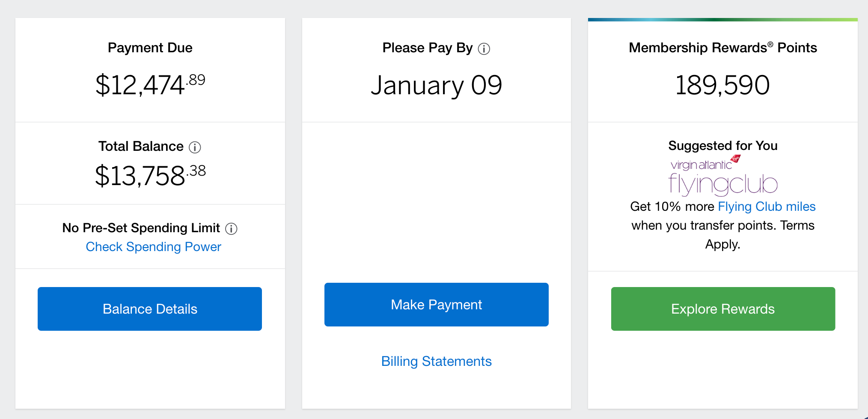This screenshot has width=868, height=419.
Task: Click the Suggested for You heading
Action: tap(722, 146)
